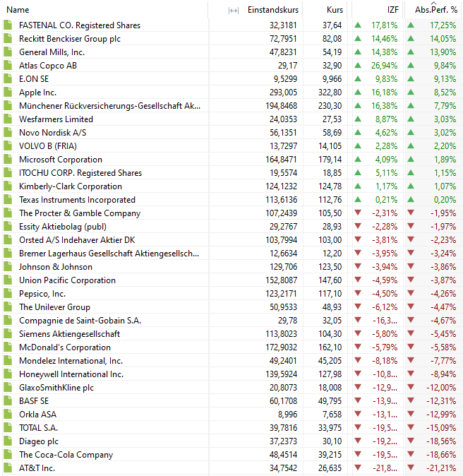Click the security icon for Texas Instruments
The width and height of the screenshot is (463, 476).
coord(8,199)
